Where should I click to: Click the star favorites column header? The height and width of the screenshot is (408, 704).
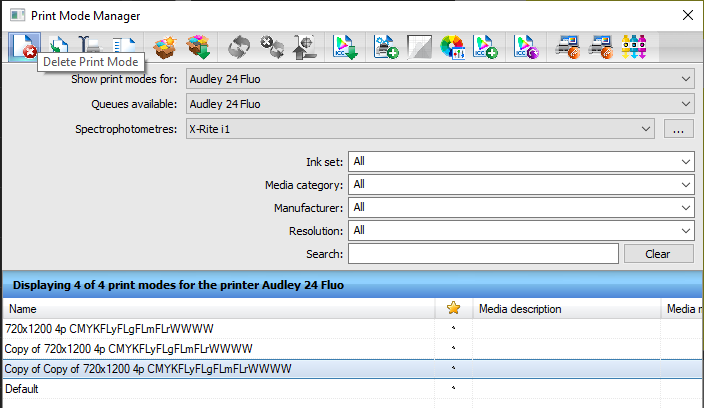[x=453, y=308]
